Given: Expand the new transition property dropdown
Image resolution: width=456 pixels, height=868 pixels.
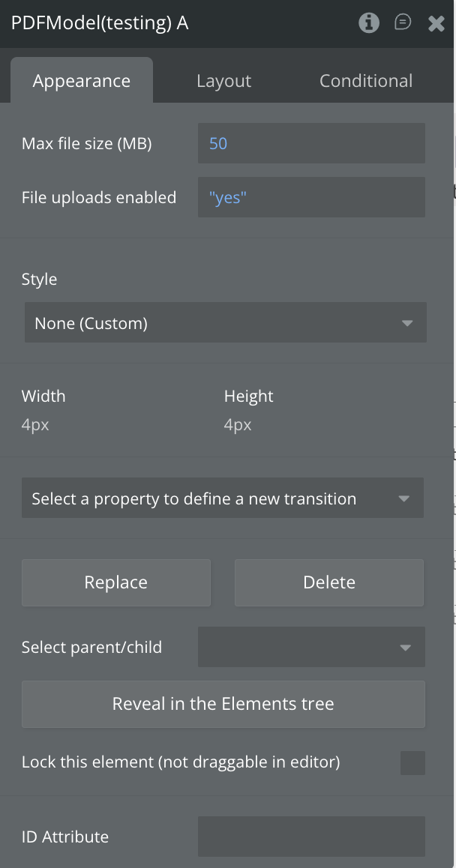Looking at the screenshot, I should click(x=223, y=498).
